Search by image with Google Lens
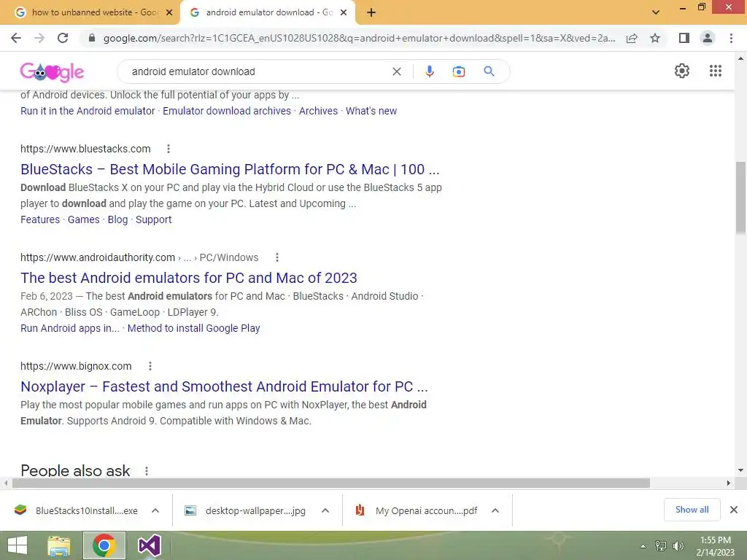This screenshot has height=560, width=747. pos(459,71)
